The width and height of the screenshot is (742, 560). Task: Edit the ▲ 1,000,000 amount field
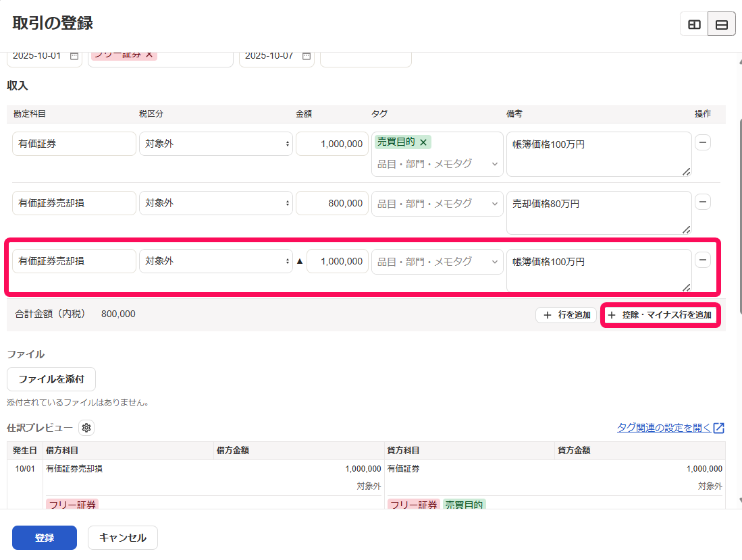point(338,261)
